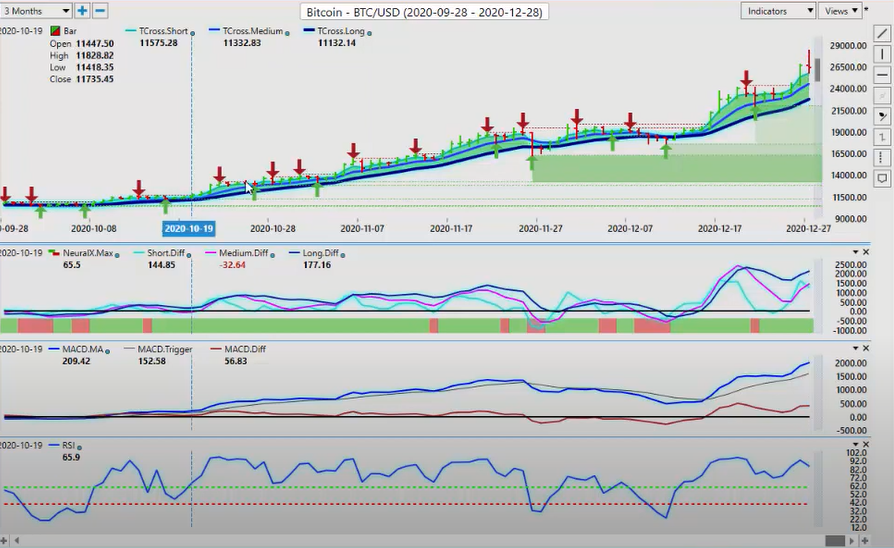Viewport: 894px width, 548px height.
Task: Zoom in with the plus button
Action: pos(82,10)
